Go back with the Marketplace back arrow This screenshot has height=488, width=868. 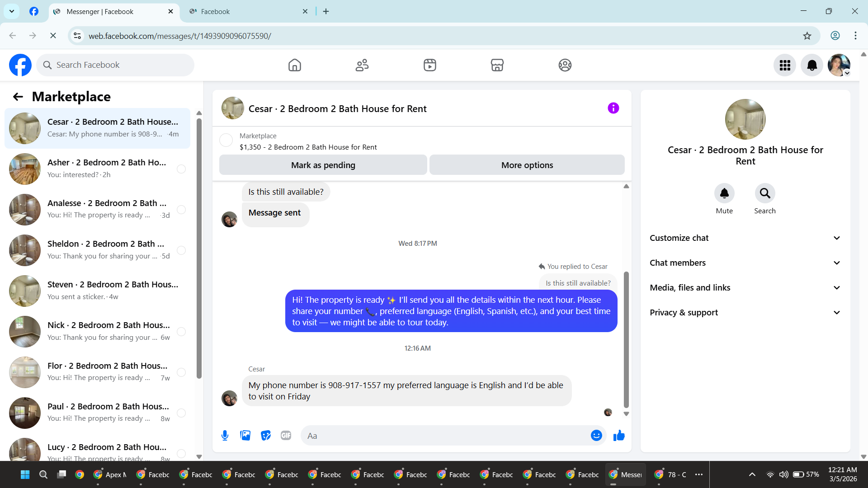point(18,97)
